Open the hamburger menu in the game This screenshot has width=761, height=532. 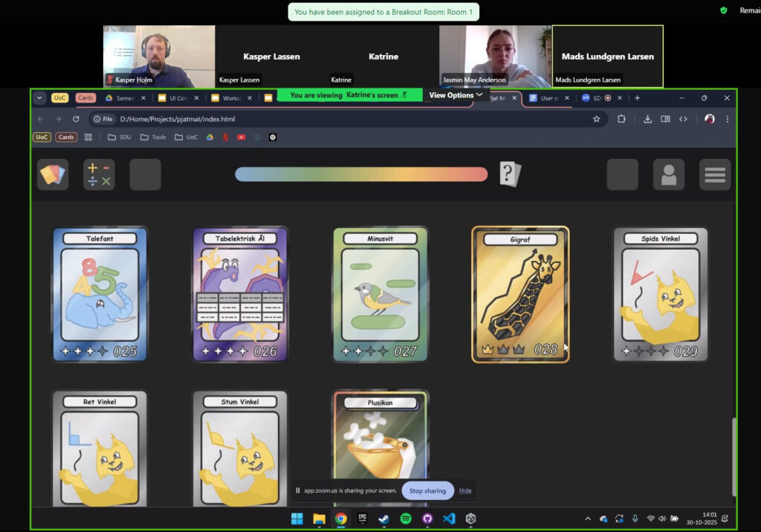714,175
